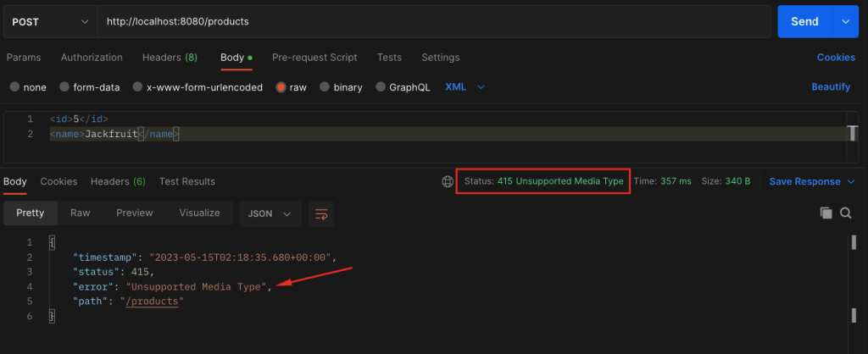This screenshot has height=354, width=868.
Task: Open the Pre-request Script tab
Action: coord(314,58)
